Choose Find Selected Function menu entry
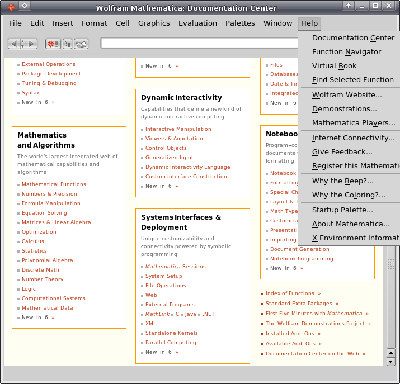This screenshot has height=384, width=400. [x=350, y=80]
